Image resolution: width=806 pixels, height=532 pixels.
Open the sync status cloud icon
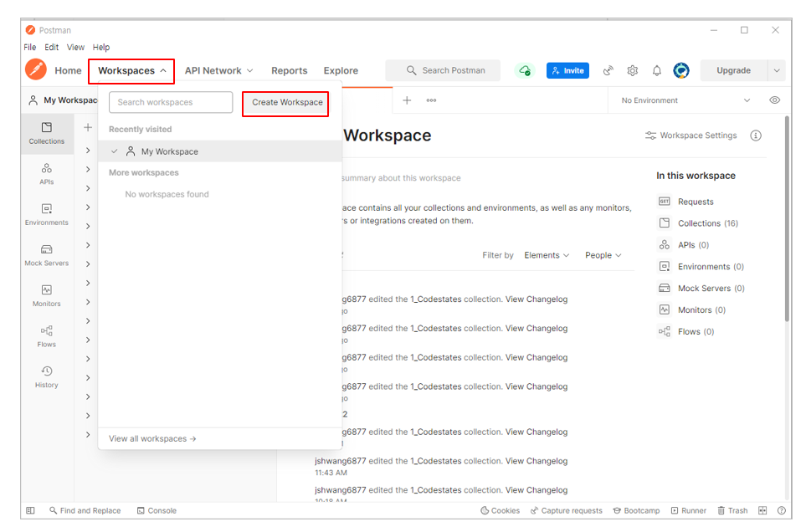click(x=525, y=70)
